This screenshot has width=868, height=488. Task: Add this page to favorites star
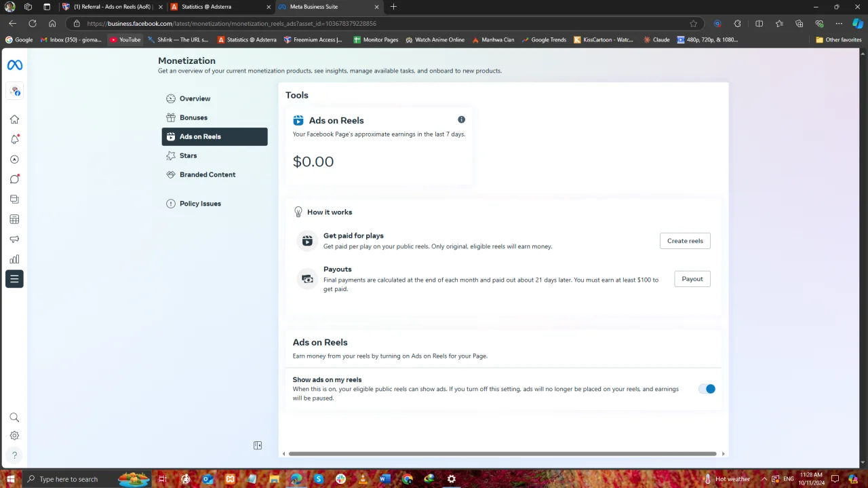pos(693,23)
